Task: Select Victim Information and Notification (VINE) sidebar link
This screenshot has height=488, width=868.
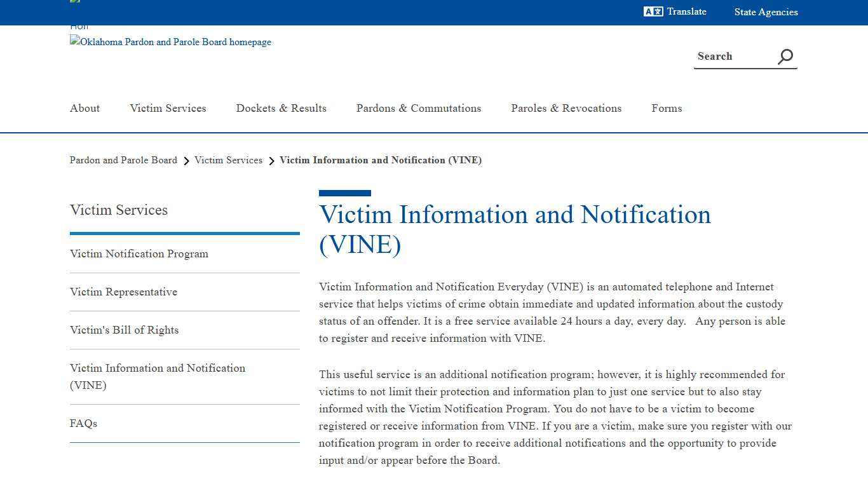Action: [x=157, y=376]
